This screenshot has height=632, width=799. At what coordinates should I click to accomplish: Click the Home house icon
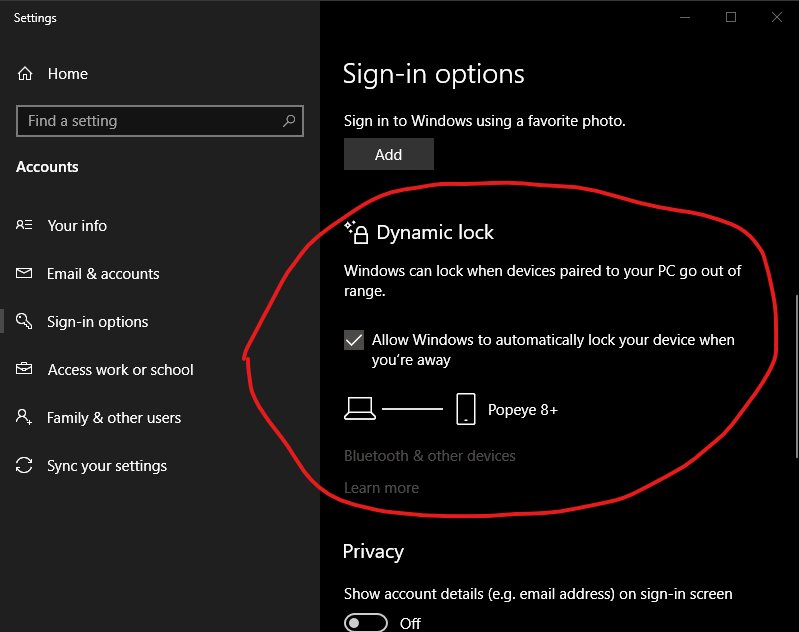[x=25, y=74]
